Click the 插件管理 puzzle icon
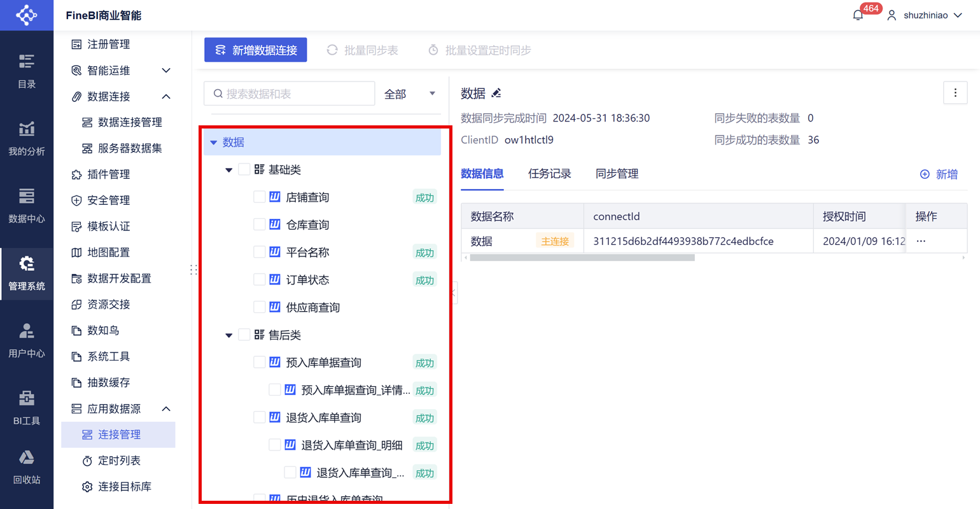 [x=76, y=174]
